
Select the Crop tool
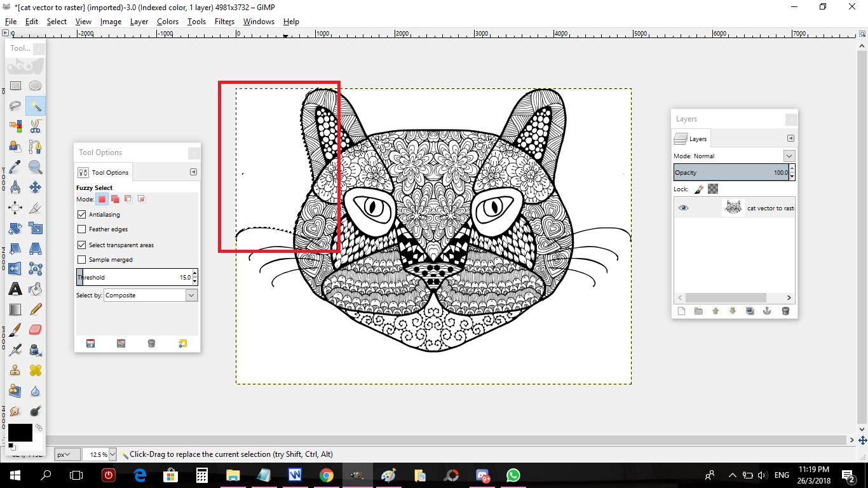tap(36, 208)
